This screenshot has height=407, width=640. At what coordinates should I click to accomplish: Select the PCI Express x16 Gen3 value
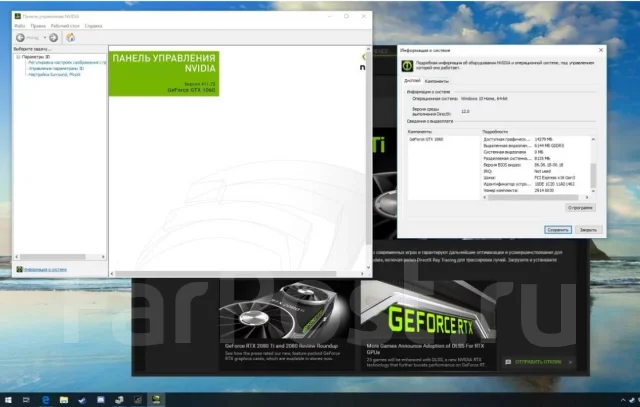(x=554, y=178)
